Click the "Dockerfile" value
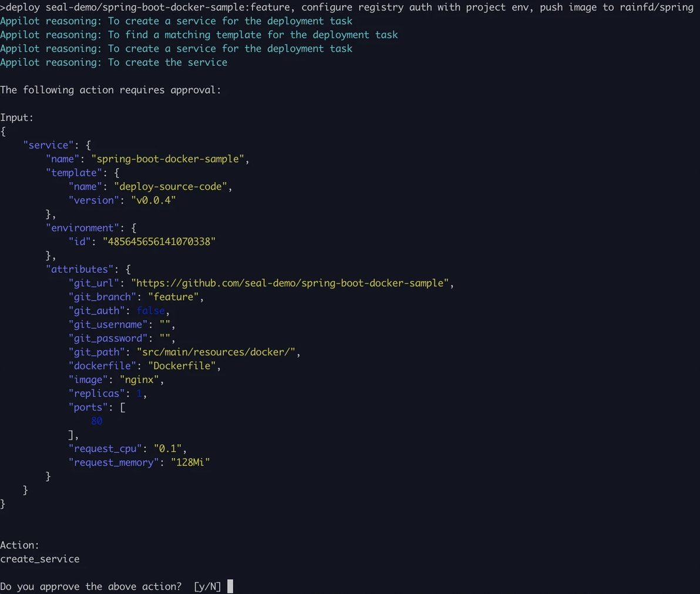This screenshot has height=594, width=700. (x=181, y=366)
